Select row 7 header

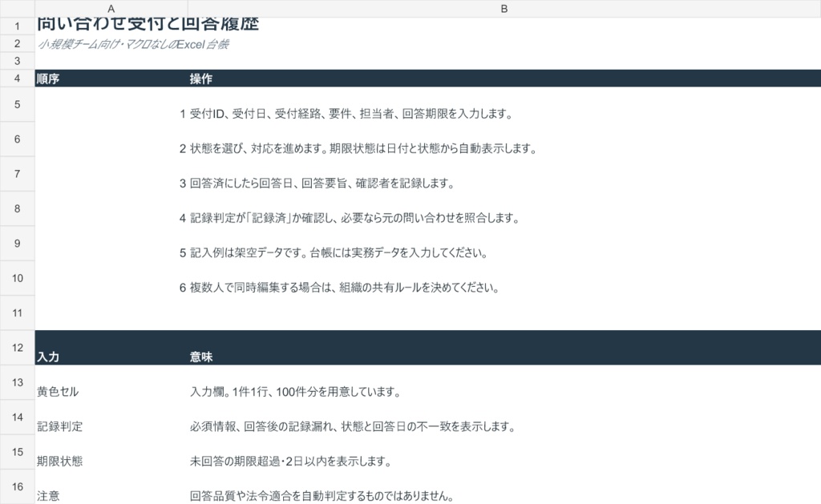click(18, 174)
